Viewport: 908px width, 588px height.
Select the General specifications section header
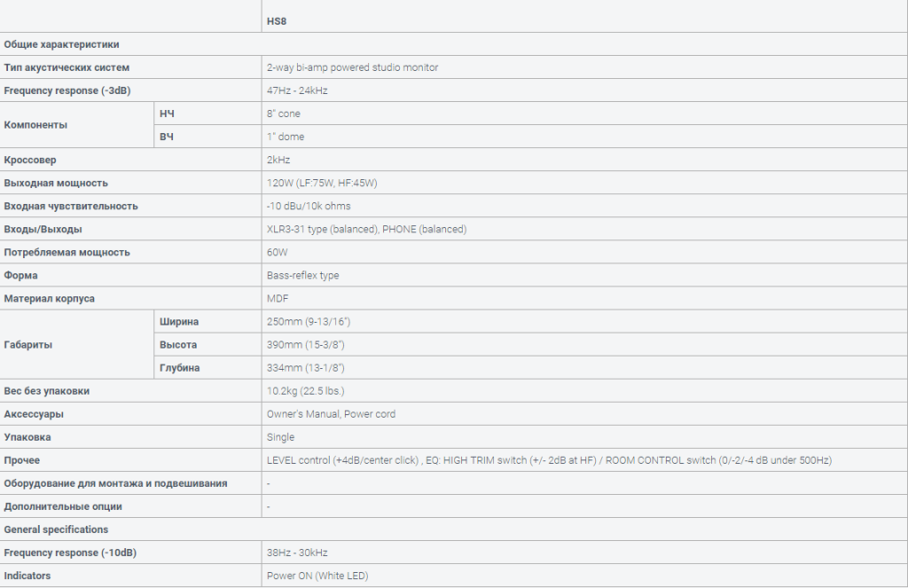pyautogui.click(x=56, y=529)
